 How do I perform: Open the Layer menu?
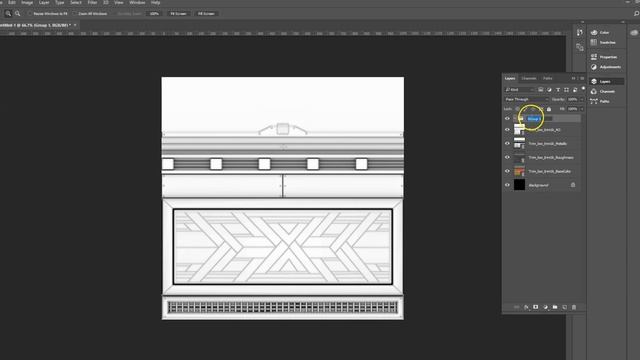coord(44,2)
